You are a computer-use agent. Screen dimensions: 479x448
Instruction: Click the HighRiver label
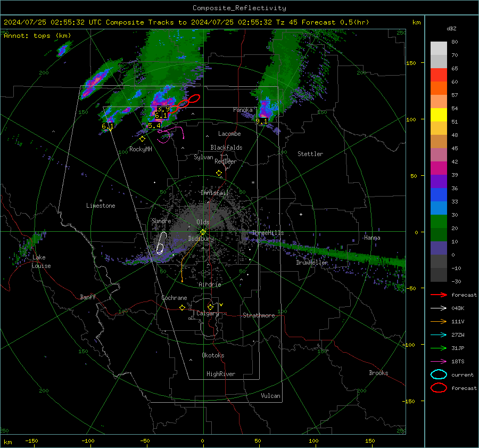click(221, 374)
